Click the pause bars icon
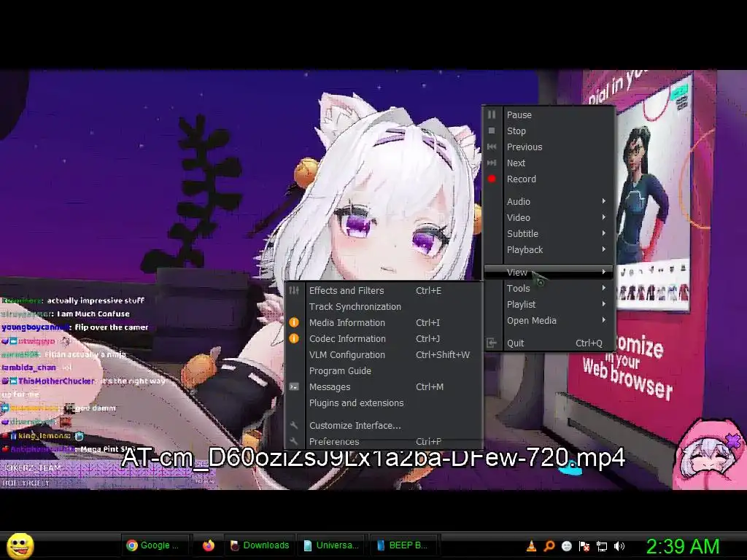This screenshot has height=560, width=747. (492, 114)
